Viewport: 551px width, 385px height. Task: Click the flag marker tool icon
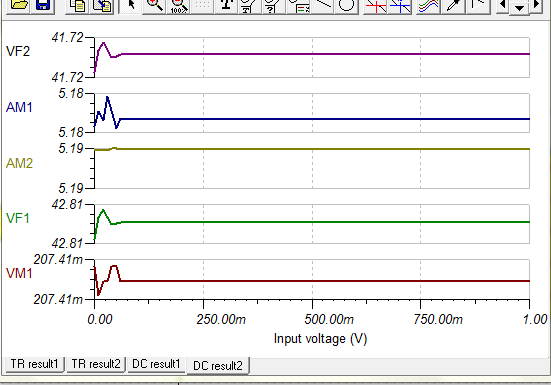tap(478, 5)
